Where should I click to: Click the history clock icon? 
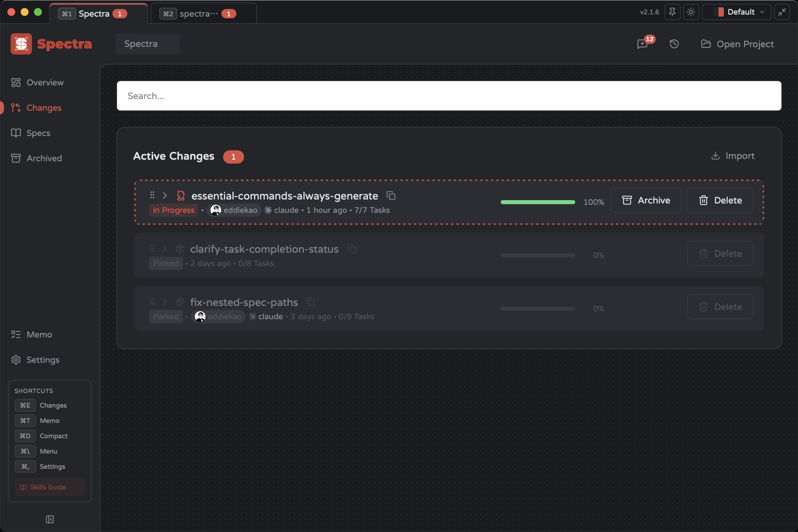point(674,44)
